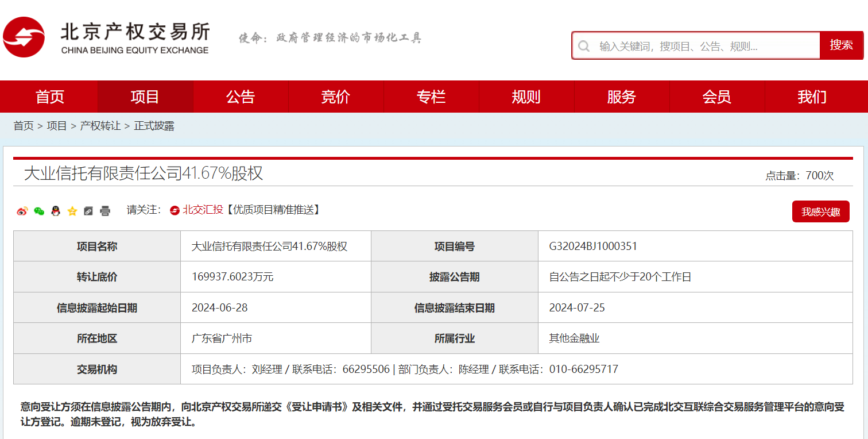Image resolution: width=868 pixels, height=439 pixels.
Task: Click the red 搜索 search button
Action: (x=841, y=45)
